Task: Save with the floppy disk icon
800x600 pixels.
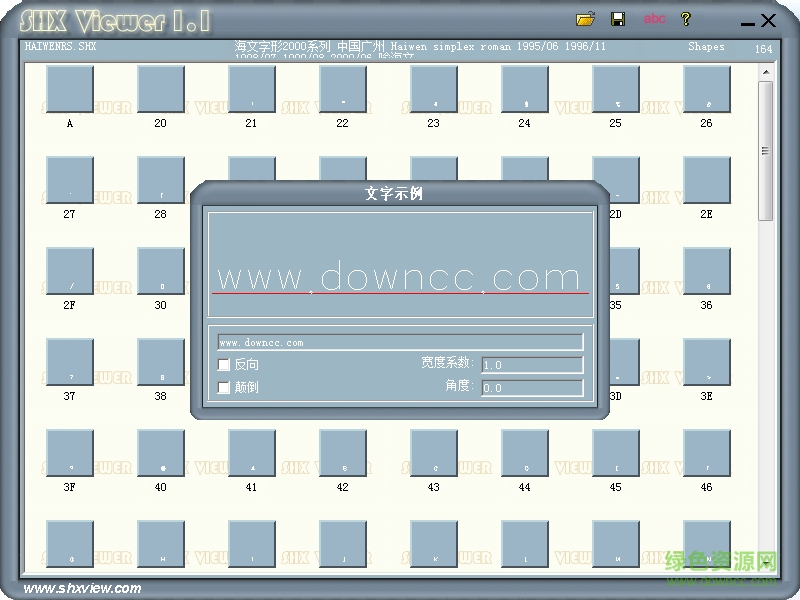Action: 618,19
